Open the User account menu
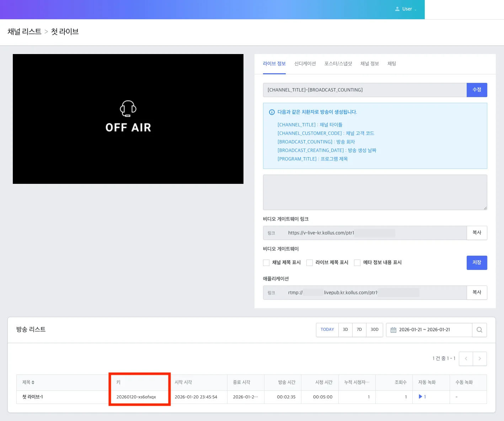 point(406,9)
